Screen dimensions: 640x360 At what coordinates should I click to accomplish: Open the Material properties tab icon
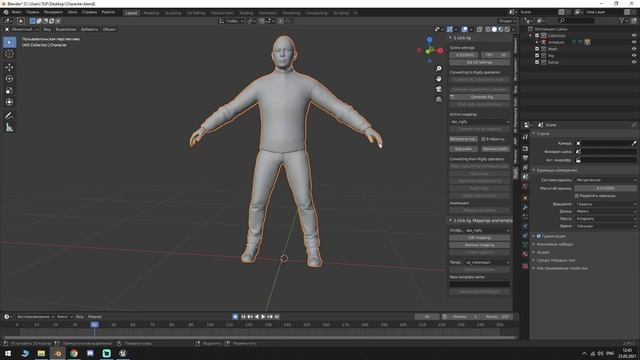[525, 254]
